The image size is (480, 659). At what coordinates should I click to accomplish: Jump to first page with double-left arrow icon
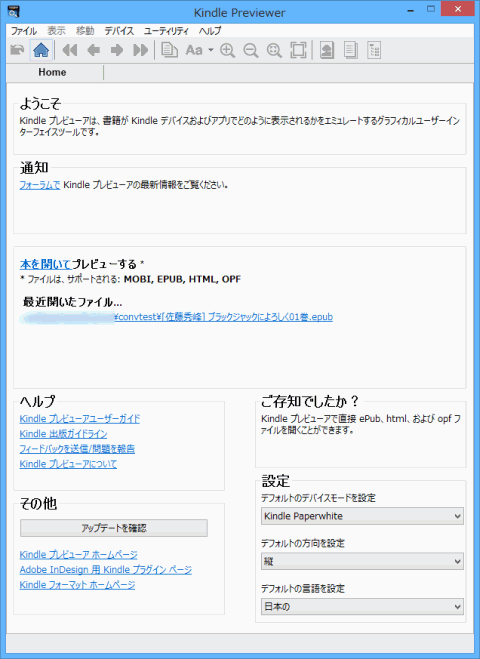pyautogui.click(x=70, y=50)
